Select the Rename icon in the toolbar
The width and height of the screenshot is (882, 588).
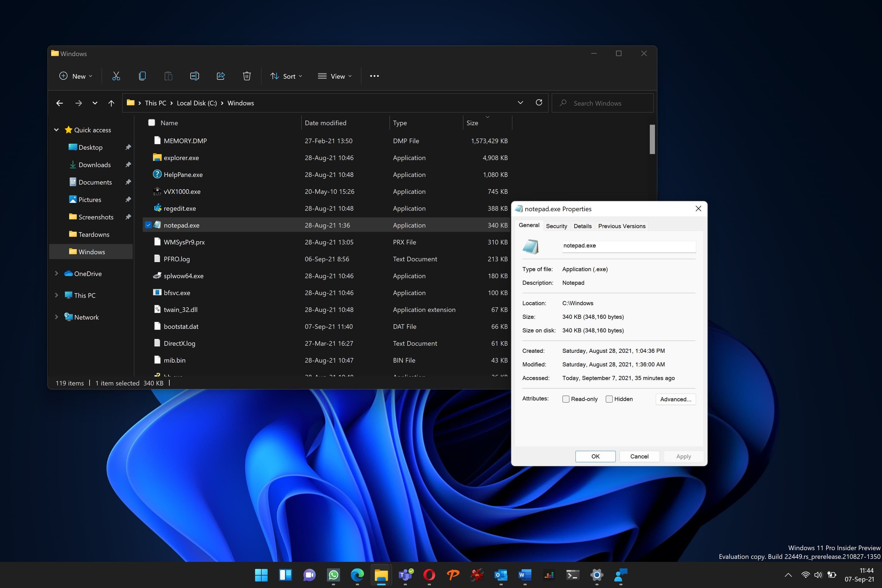tap(194, 76)
